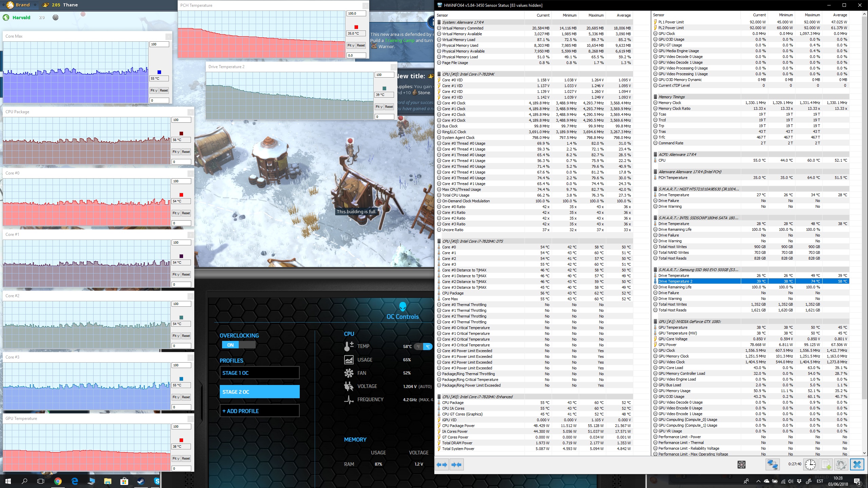Click the collapse columns arrows icon in HWiNFO
868x488 pixels.
tap(456, 465)
